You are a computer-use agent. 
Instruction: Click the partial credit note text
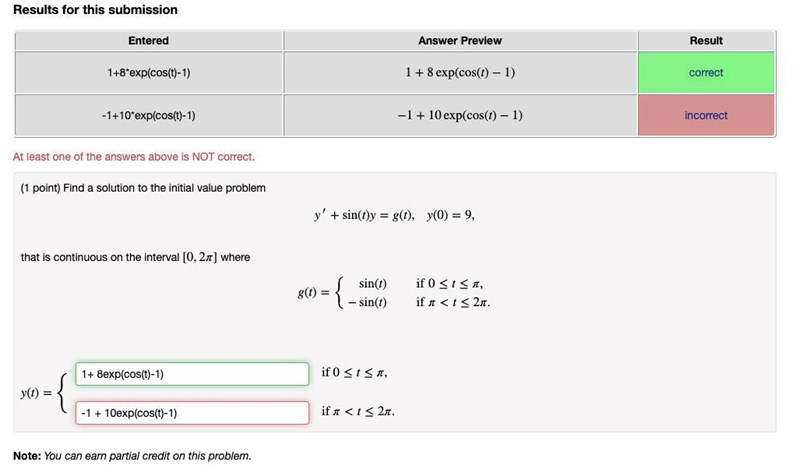click(x=132, y=456)
